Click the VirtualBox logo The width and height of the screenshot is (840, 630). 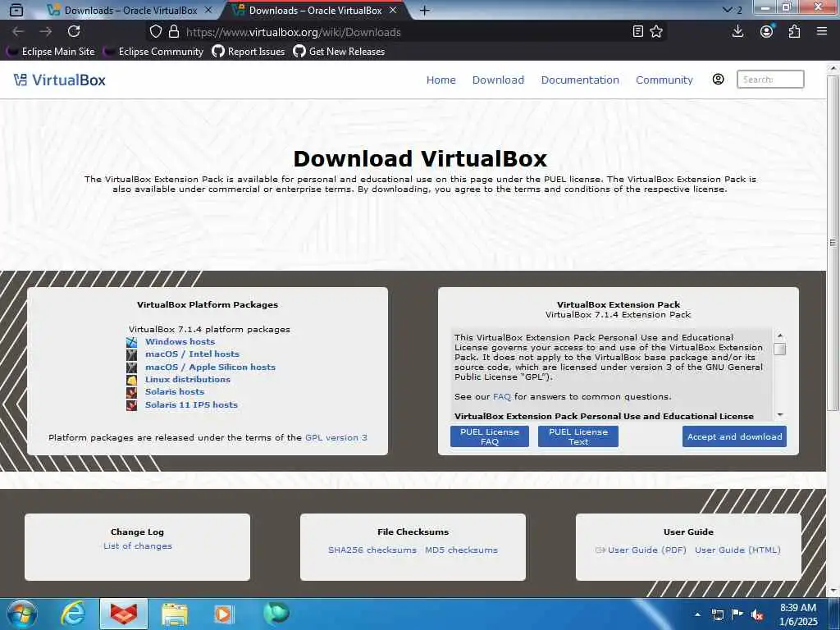coord(59,80)
